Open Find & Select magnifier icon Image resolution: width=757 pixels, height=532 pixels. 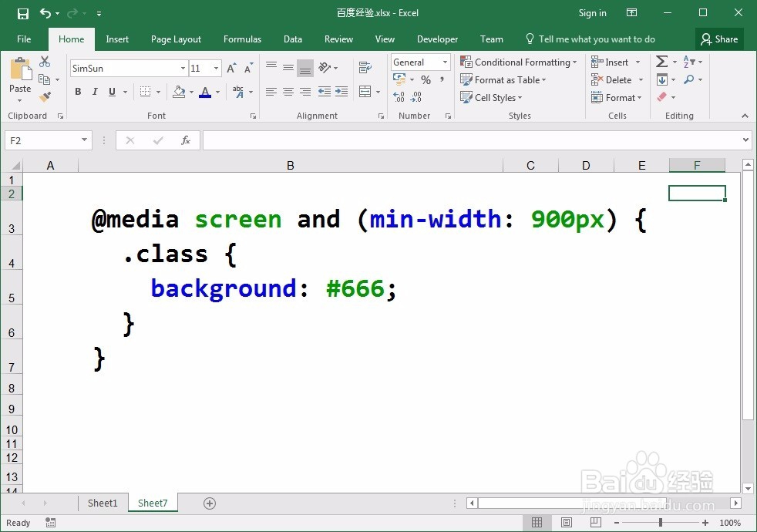689,79
